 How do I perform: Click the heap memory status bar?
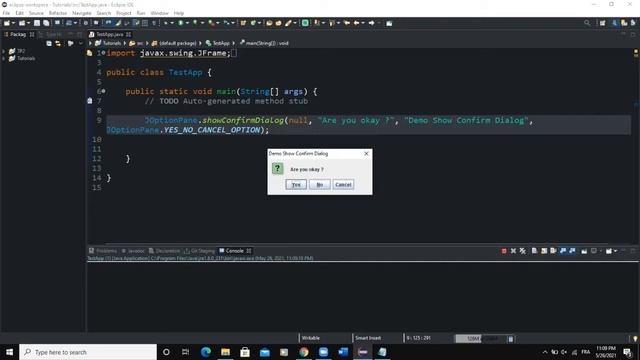coord(480,338)
